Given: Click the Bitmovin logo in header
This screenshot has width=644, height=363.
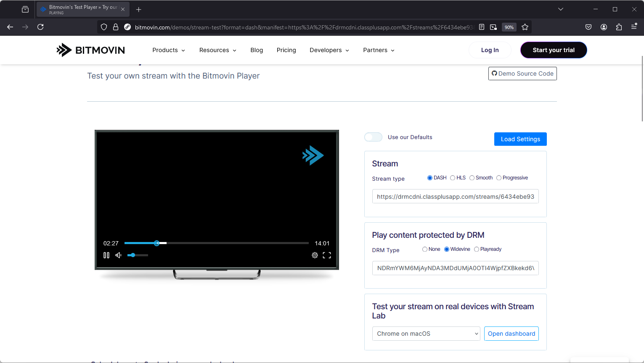Looking at the screenshot, I should (x=91, y=50).
